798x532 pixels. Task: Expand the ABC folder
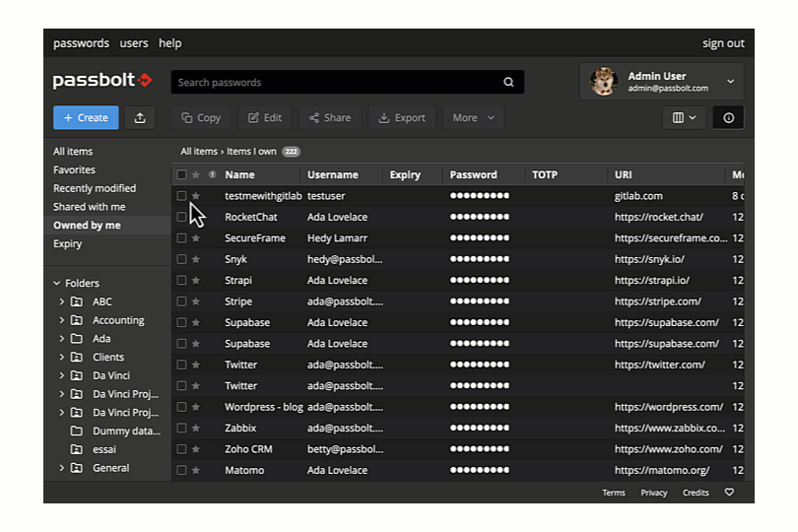click(x=62, y=301)
